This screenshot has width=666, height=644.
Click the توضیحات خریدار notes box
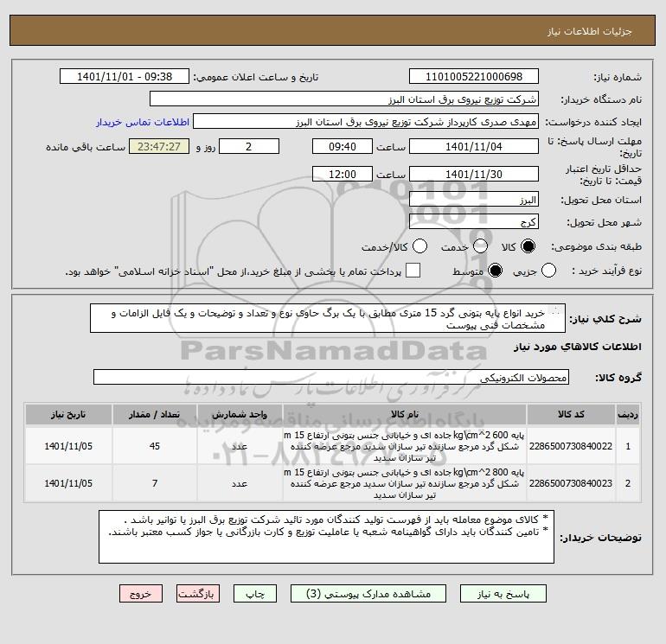pos(326,537)
